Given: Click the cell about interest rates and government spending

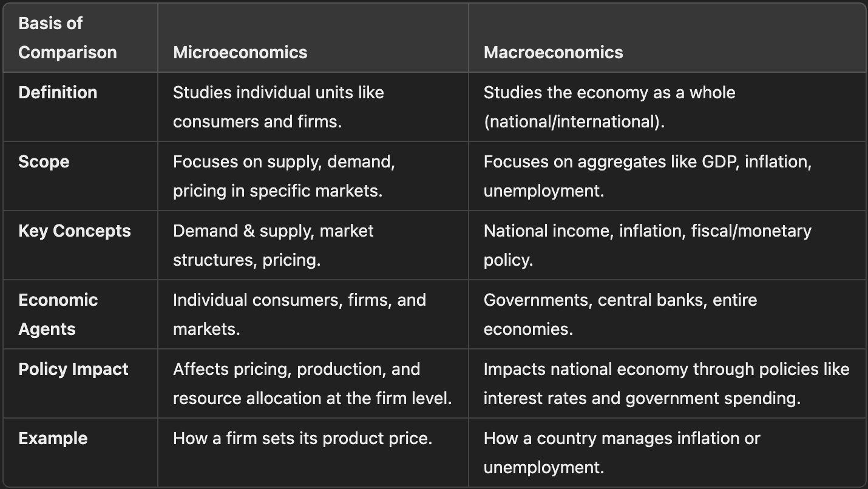Looking at the screenshot, I should pyautogui.click(x=666, y=383).
